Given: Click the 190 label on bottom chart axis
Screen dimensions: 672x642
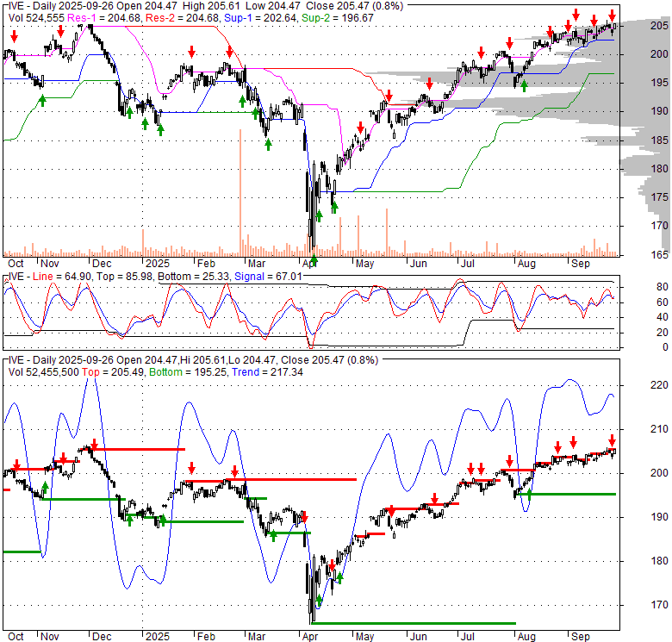Looking at the screenshot, I should tap(659, 517).
